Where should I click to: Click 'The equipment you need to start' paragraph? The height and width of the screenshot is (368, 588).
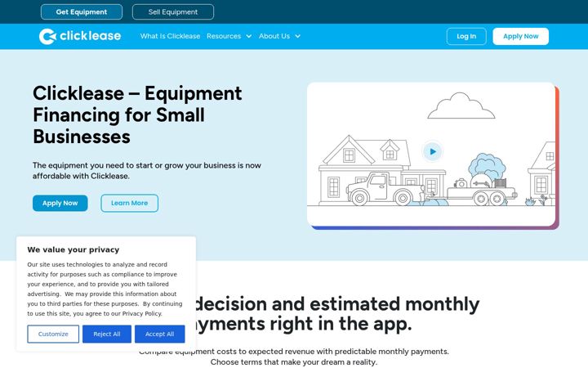point(147,171)
